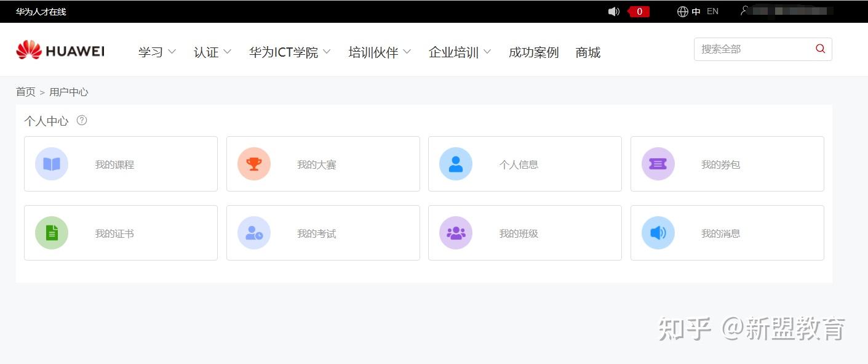The width and height of the screenshot is (868, 364).
Task: Switch language to 中
Action: coord(696,12)
